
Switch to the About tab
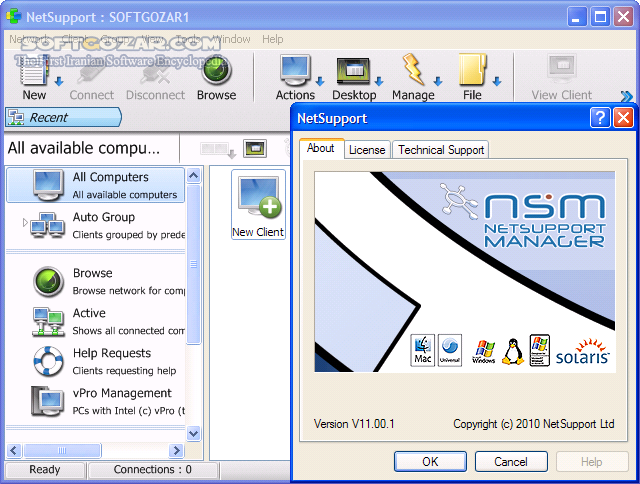(321, 148)
